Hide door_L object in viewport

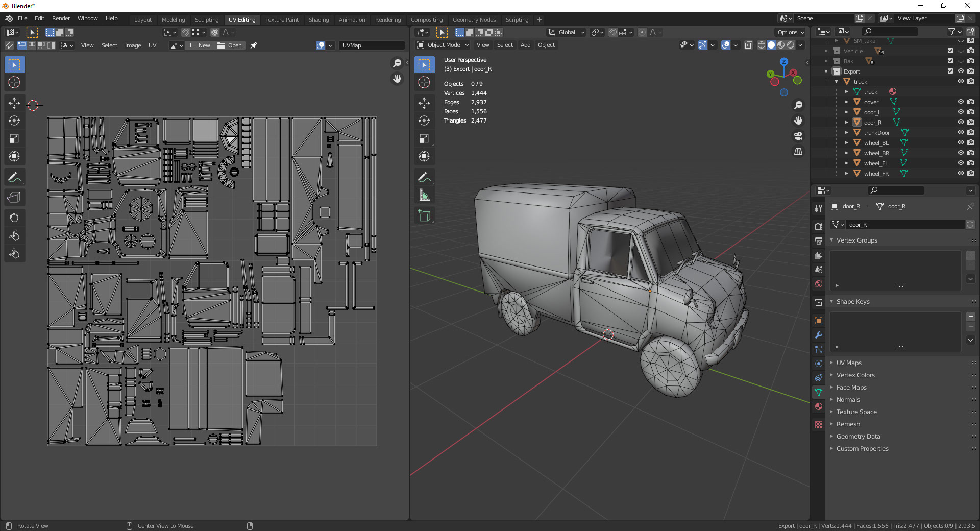pyautogui.click(x=961, y=112)
